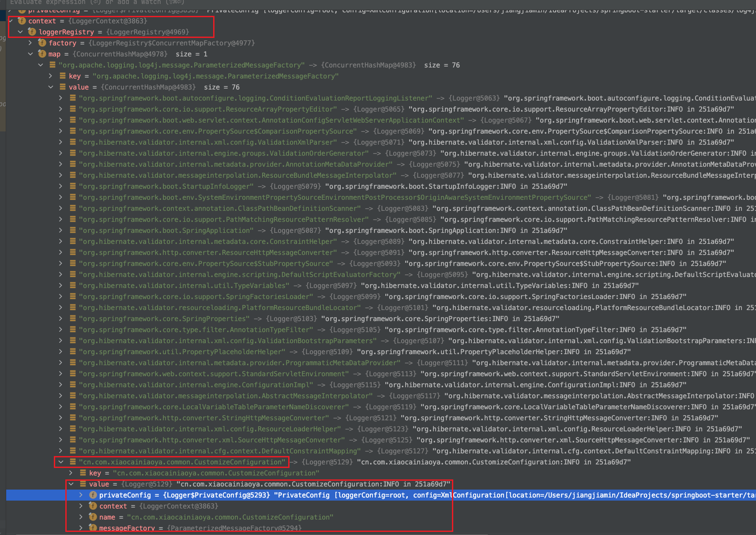
Task: Click the icon beside key ParameterizedMessageFactory
Action: 62,76
